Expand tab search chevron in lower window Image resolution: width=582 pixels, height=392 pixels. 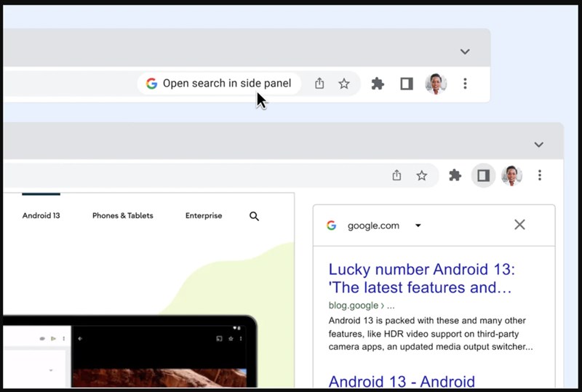(538, 145)
